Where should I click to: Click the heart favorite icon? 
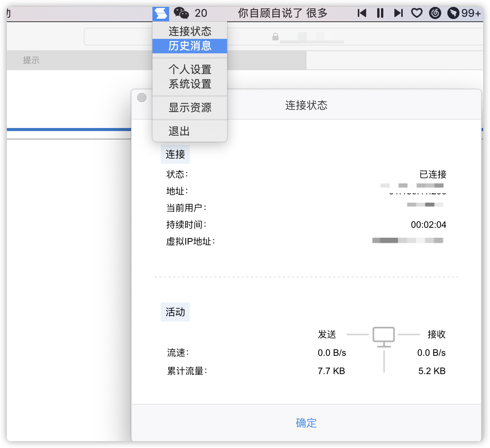point(417,13)
